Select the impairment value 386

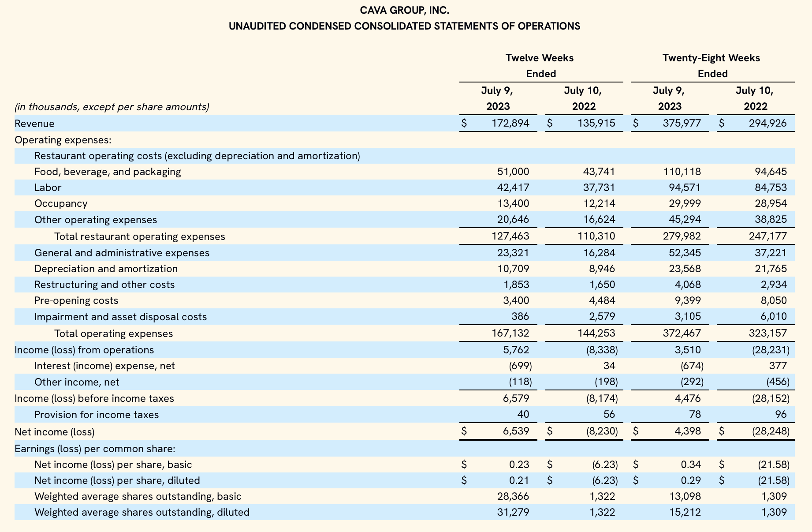(520, 316)
